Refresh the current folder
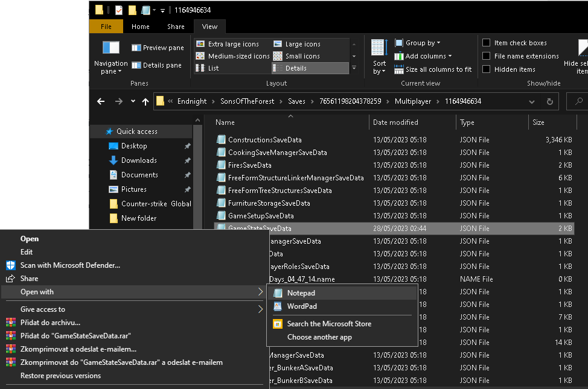 [549, 101]
